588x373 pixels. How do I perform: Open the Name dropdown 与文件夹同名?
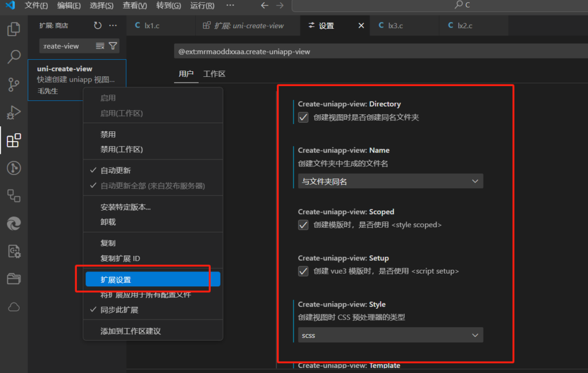pos(390,181)
